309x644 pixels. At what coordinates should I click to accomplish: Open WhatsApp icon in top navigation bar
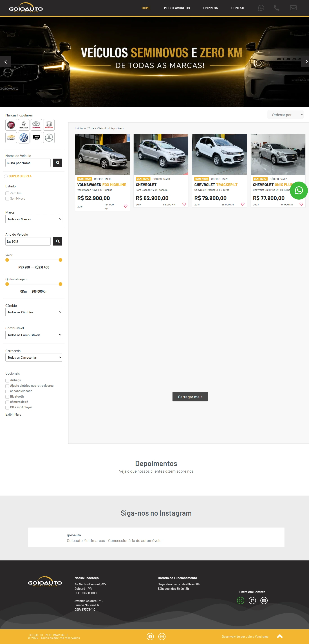[261, 8]
